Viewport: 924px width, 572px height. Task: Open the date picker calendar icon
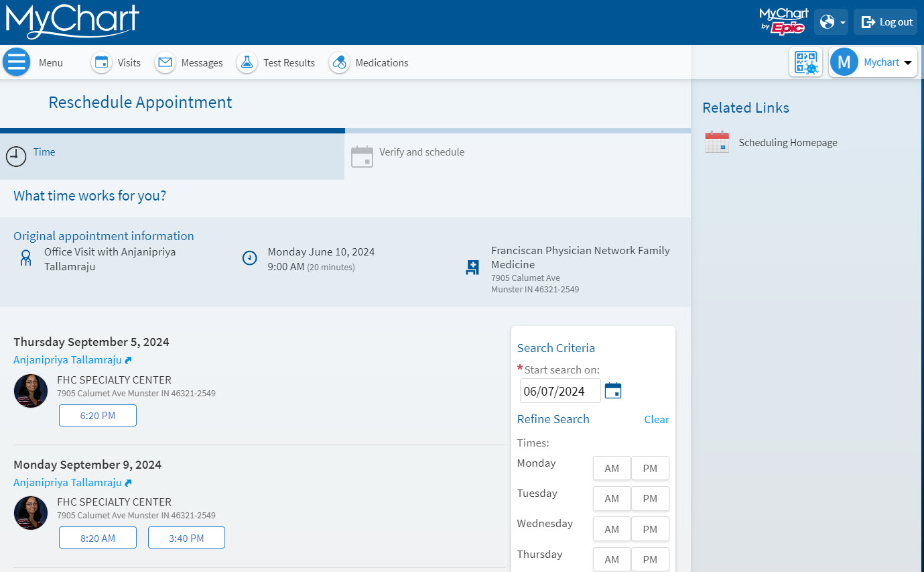click(x=613, y=390)
